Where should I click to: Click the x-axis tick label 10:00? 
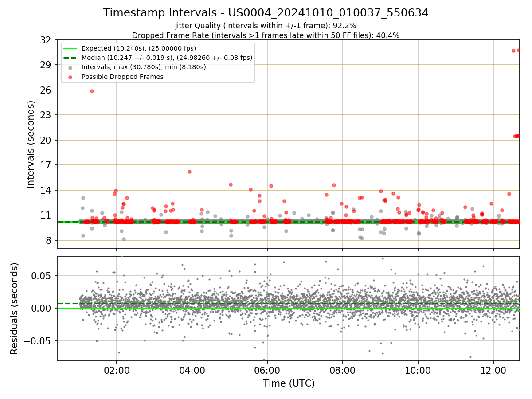(x=418, y=370)
